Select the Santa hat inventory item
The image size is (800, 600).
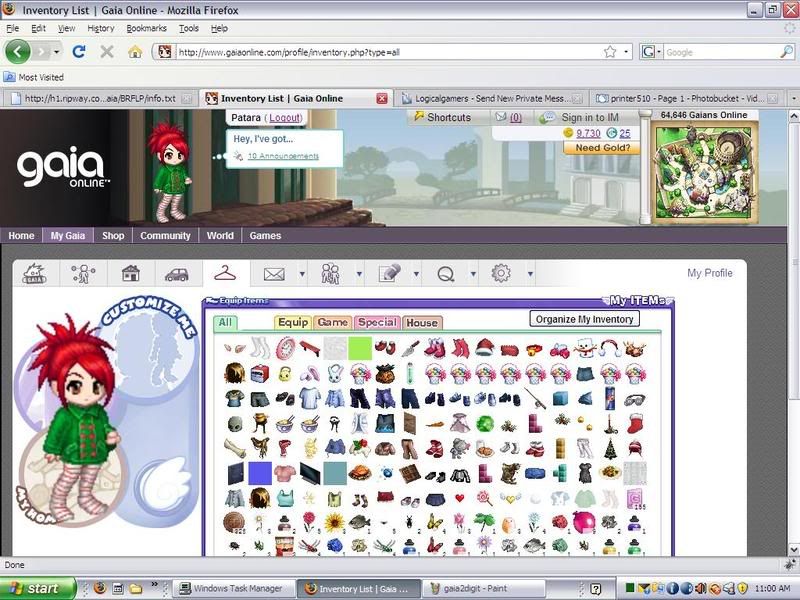click(x=485, y=348)
